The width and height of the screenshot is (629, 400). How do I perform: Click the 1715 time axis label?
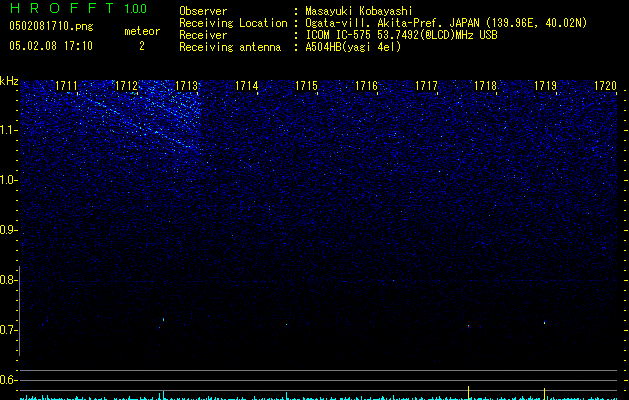pos(306,86)
